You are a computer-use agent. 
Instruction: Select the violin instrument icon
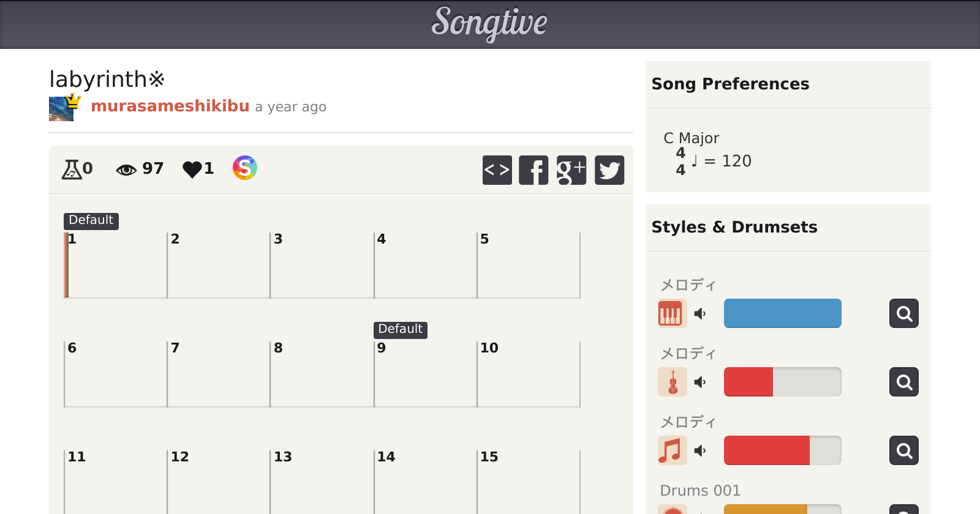coord(672,382)
